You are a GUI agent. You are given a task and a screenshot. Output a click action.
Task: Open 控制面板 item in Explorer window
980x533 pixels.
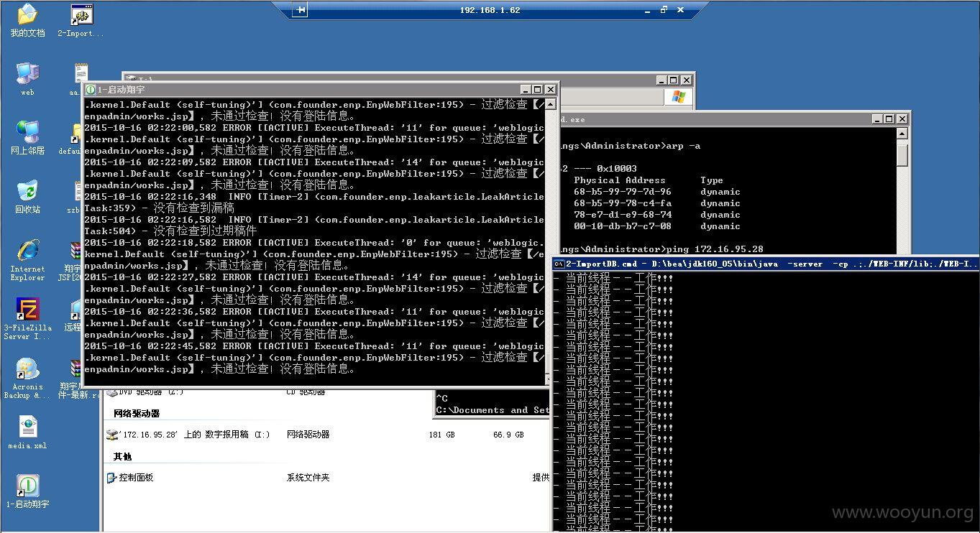(130, 478)
